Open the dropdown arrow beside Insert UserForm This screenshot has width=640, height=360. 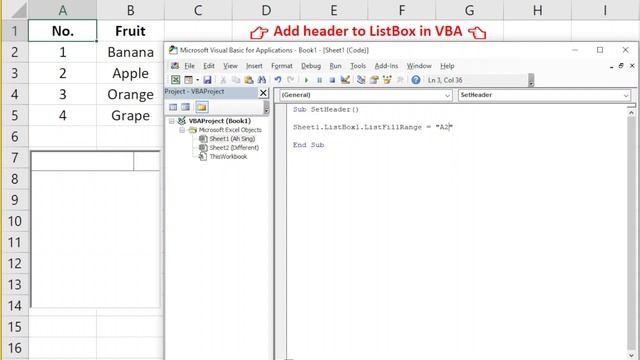(x=198, y=80)
